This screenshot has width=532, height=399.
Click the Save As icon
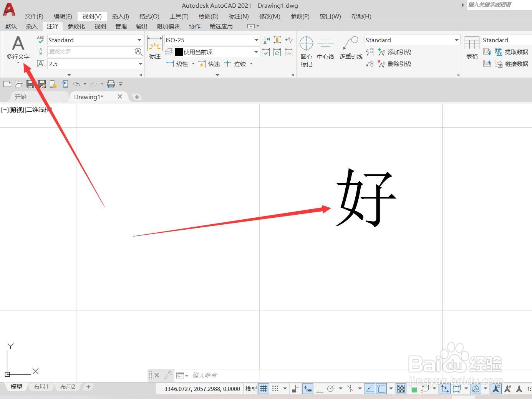click(x=41, y=84)
